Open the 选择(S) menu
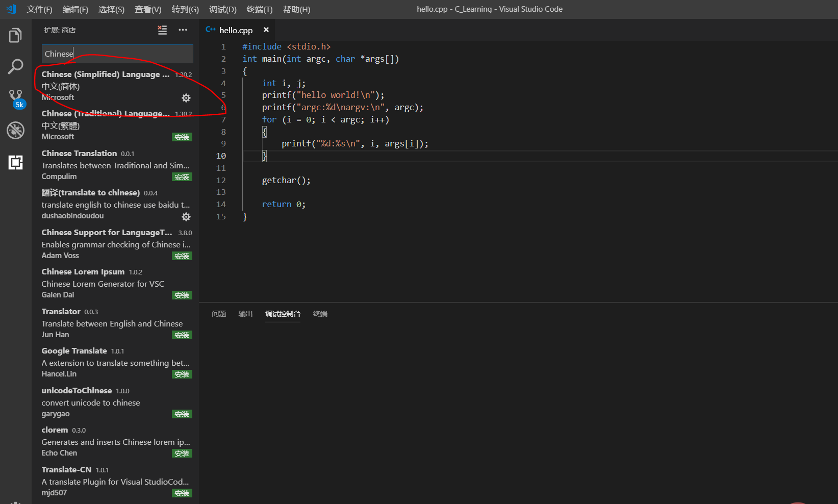 pyautogui.click(x=111, y=9)
